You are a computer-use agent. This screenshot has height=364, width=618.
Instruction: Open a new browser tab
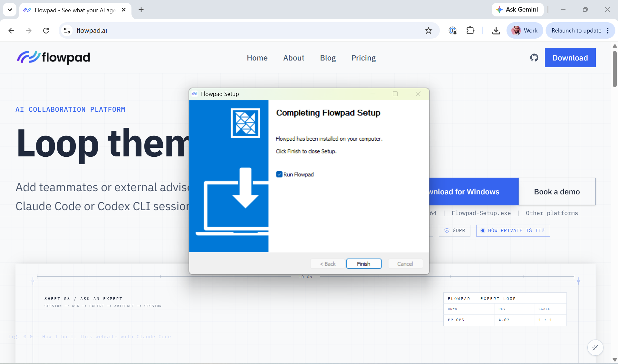click(141, 10)
